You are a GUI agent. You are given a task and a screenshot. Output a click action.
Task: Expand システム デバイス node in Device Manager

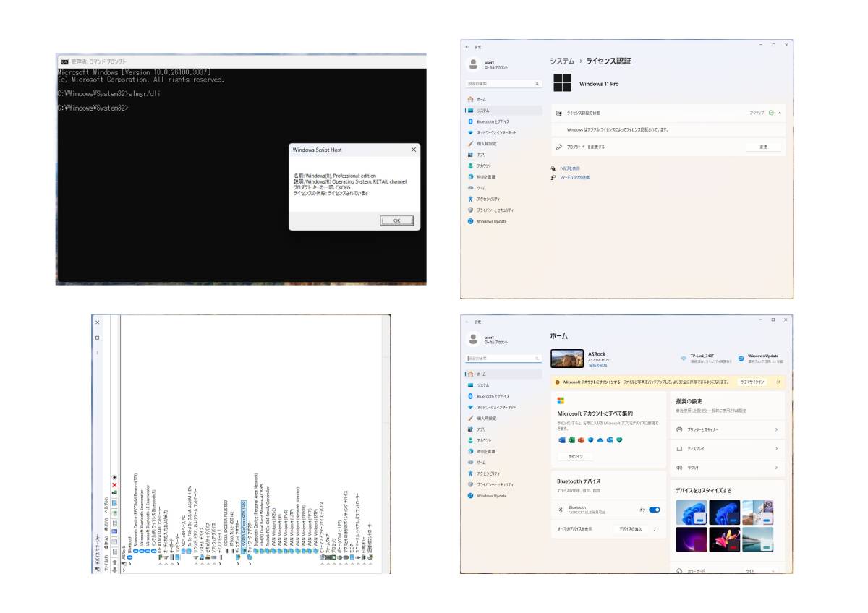202,564
